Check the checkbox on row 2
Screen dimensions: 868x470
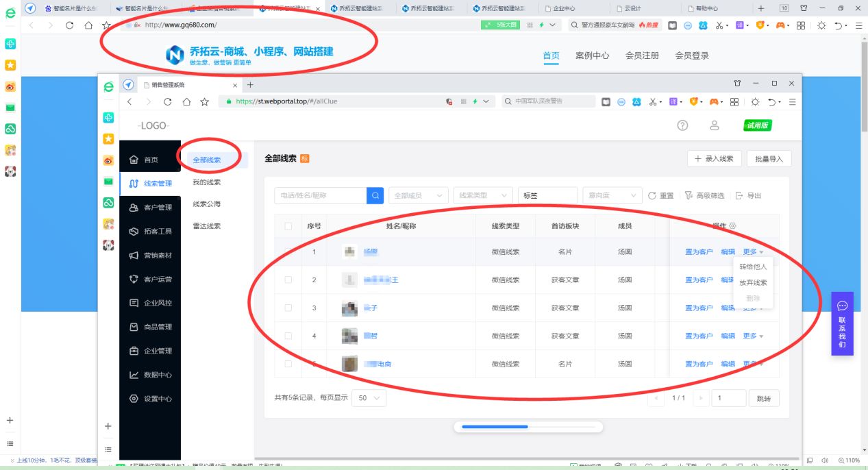(288, 280)
